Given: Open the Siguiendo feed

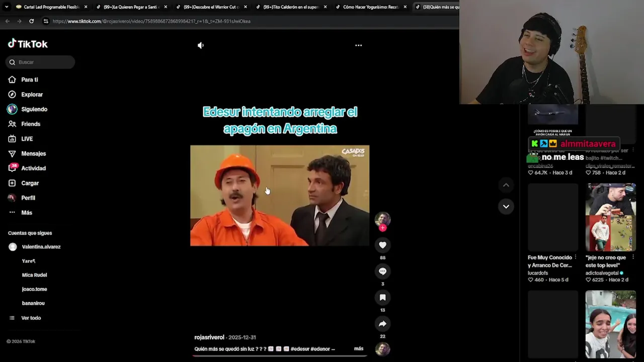Looking at the screenshot, I should tap(34, 109).
